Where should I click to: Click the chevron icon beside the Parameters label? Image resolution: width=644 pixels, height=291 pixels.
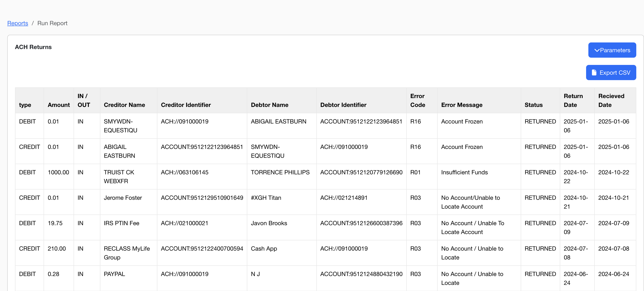tap(597, 50)
